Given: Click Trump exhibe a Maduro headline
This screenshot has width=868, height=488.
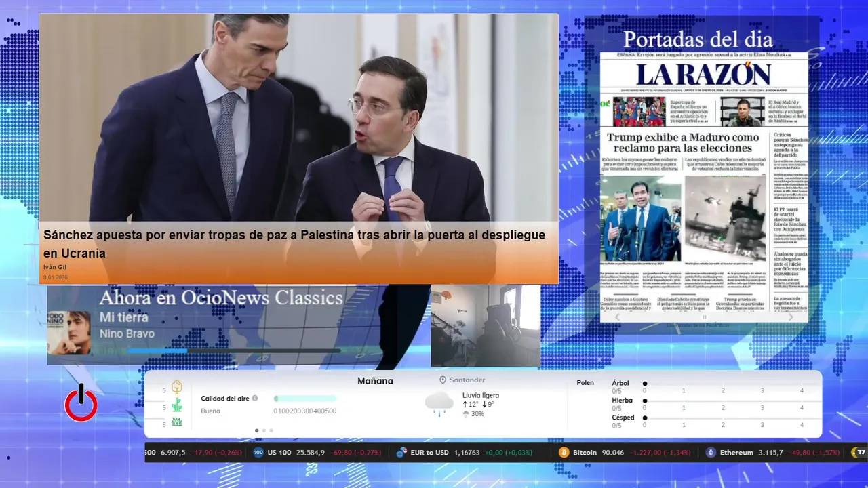Looking at the screenshot, I should [683, 142].
